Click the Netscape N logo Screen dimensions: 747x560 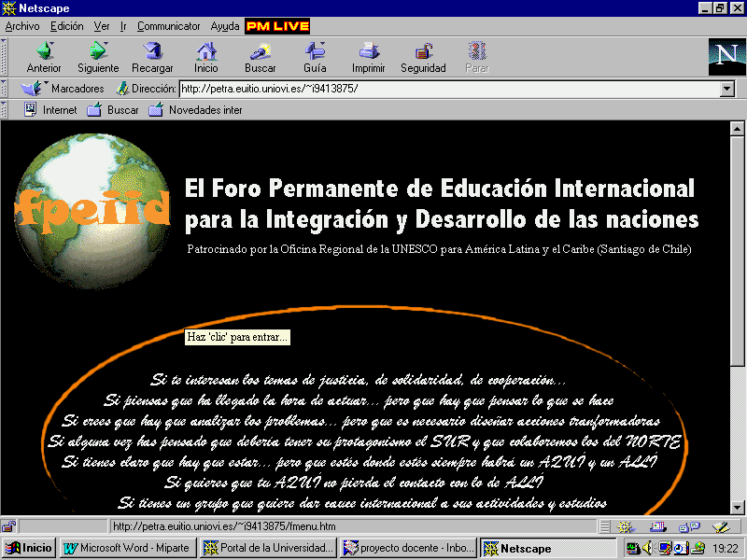tap(726, 56)
